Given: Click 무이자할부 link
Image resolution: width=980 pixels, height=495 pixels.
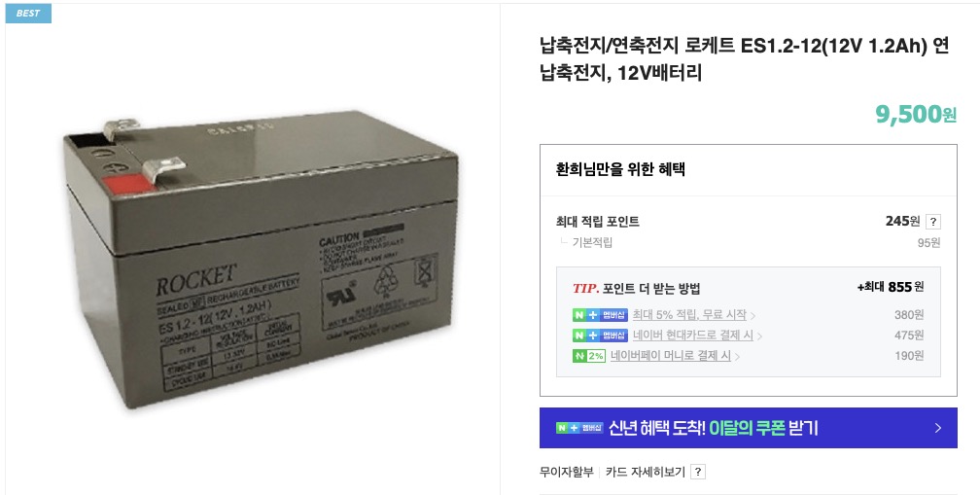Looking at the screenshot, I should click(x=566, y=472).
